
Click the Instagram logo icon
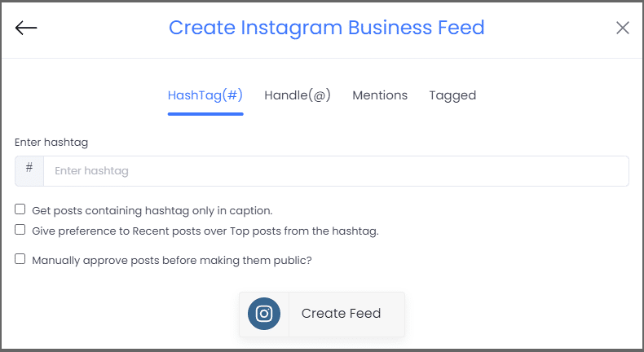tap(264, 314)
